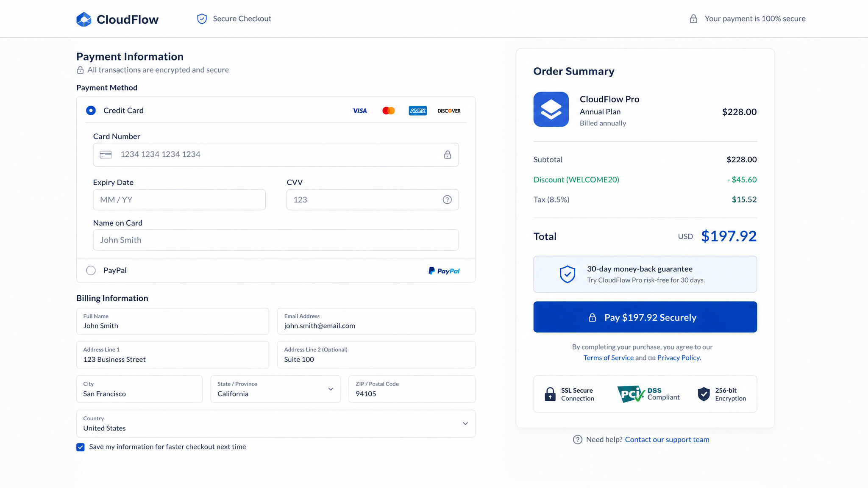Click the Secure Checkout shield icon
Image resolution: width=868 pixels, height=488 pixels.
(202, 19)
